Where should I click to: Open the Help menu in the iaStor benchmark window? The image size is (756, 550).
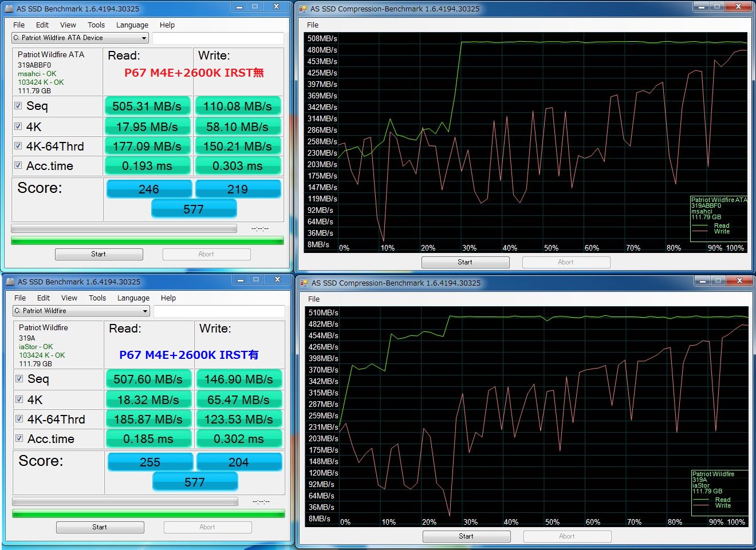(168, 298)
